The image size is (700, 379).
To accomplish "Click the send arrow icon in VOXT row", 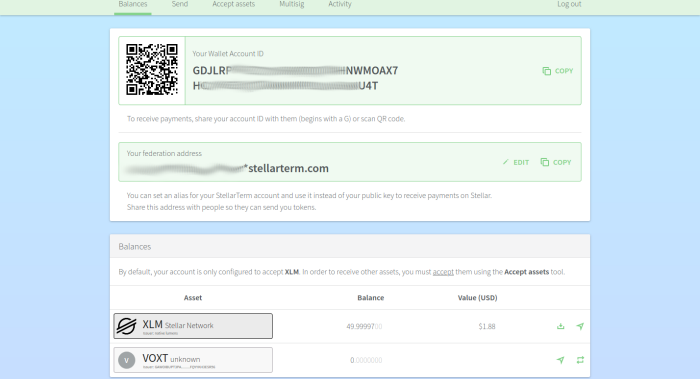I will point(561,360).
